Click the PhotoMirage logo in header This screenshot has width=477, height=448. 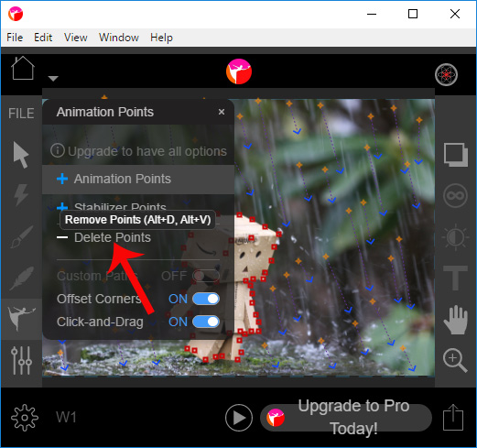pyautogui.click(x=239, y=71)
